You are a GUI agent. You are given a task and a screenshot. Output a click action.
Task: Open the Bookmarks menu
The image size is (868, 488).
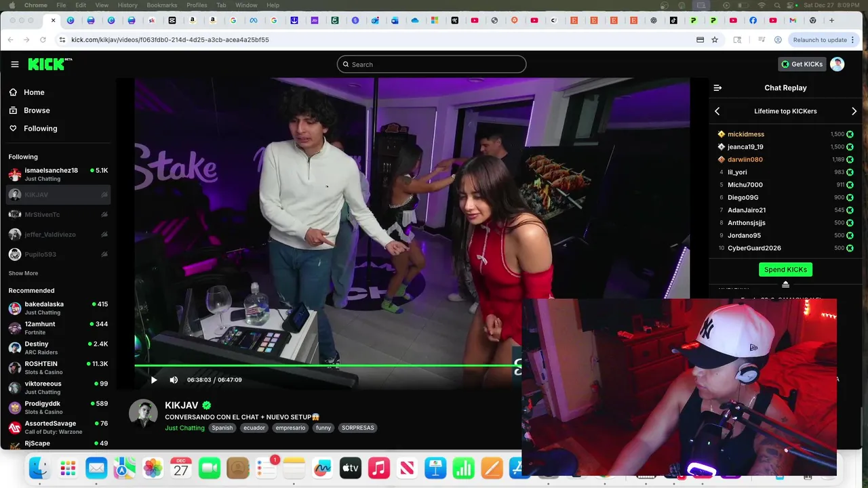[162, 5]
